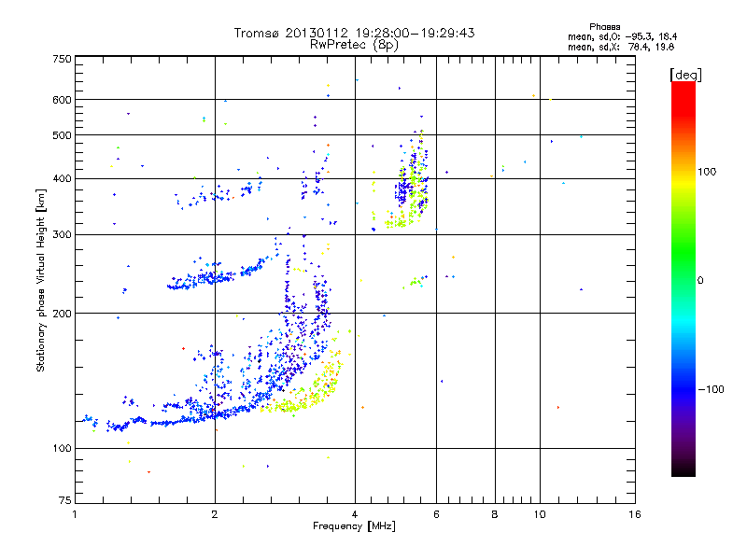Viewport: 747px width, 560px height.
Task: Click the 10 x-axis tick label
Action: [x=540, y=514]
